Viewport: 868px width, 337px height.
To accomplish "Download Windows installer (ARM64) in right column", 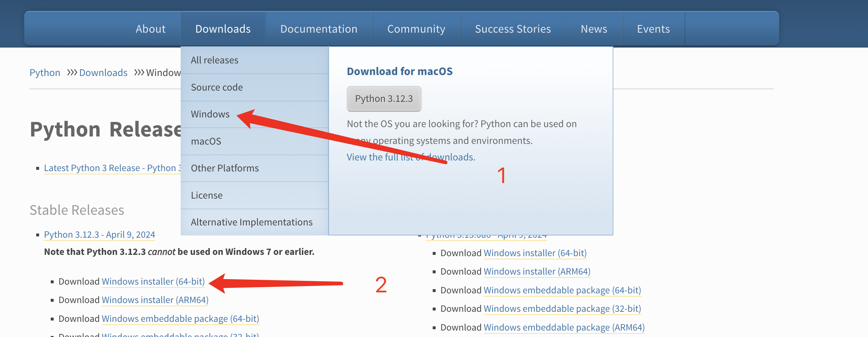I will 537,272.
